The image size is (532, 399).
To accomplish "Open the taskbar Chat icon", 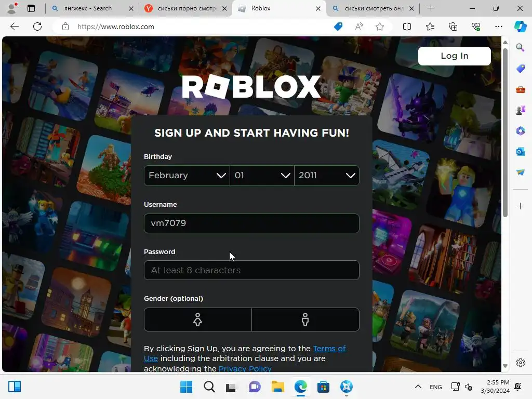I will coord(255,387).
